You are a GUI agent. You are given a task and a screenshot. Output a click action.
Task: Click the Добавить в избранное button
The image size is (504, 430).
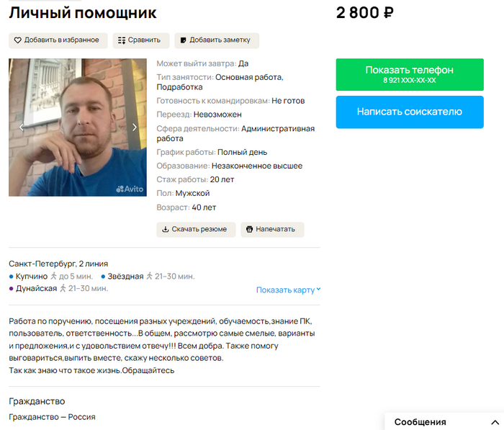pyautogui.click(x=58, y=40)
